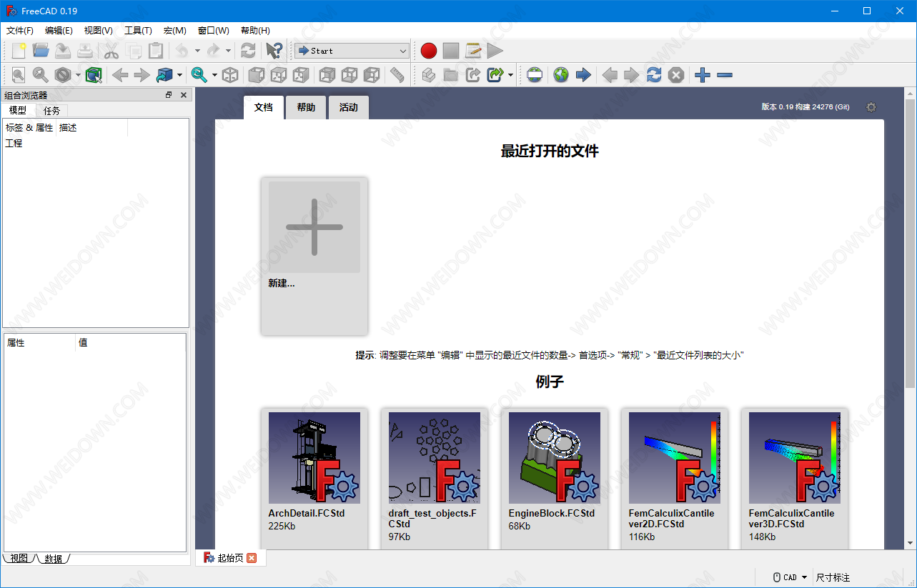Close the 起始页 document tab
Screen dimensions: 917x588
tap(251, 558)
